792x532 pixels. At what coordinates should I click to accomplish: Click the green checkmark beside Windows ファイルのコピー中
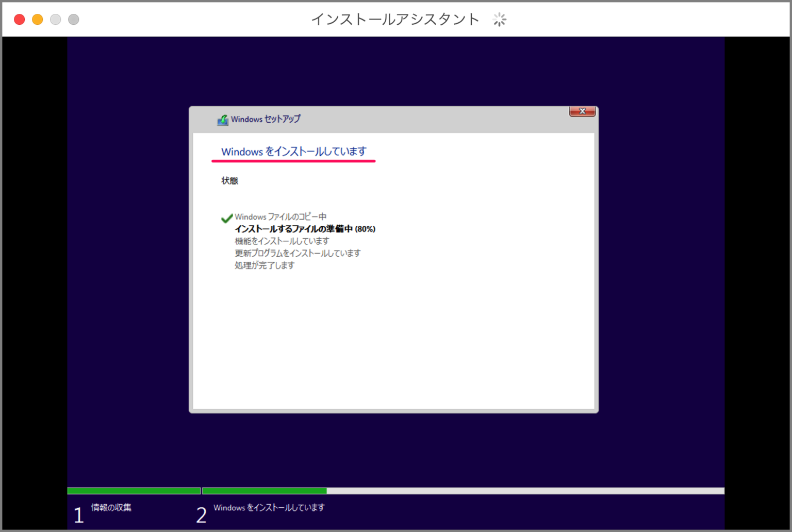tap(226, 218)
